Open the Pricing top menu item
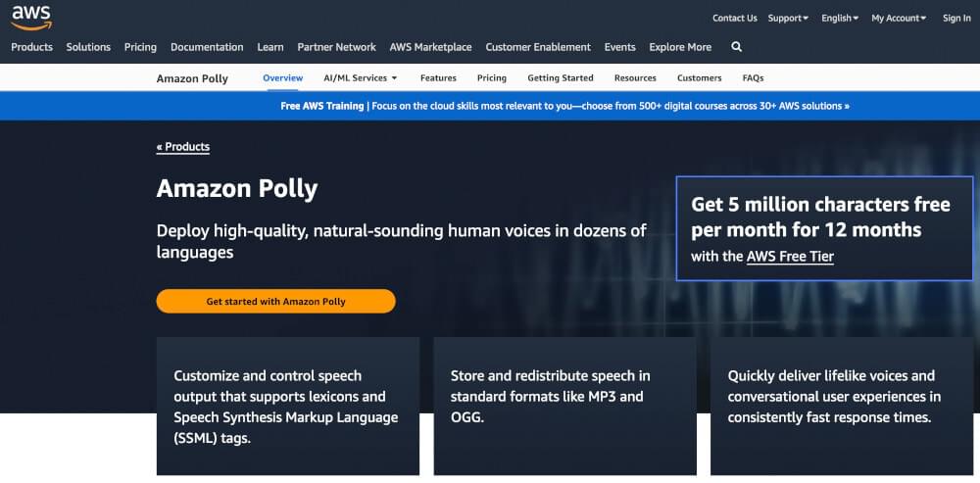The width and height of the screenshot is (980, 483). click(140, 47)
